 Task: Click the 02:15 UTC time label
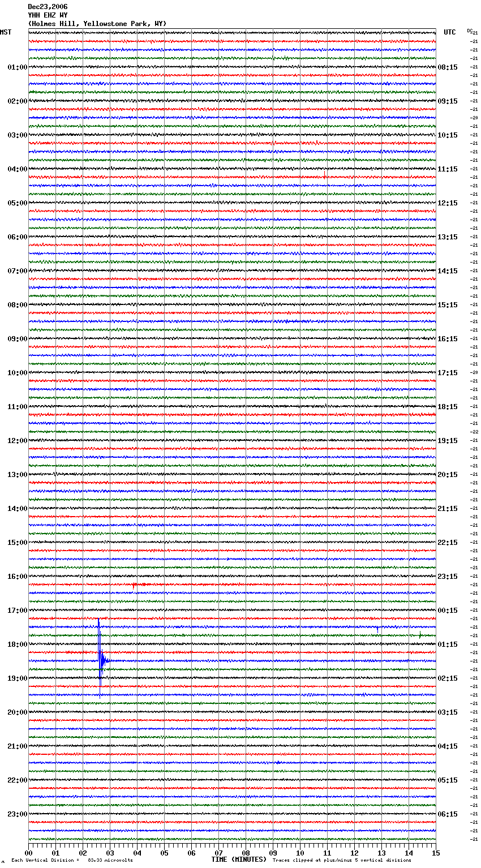coord(448,678)
